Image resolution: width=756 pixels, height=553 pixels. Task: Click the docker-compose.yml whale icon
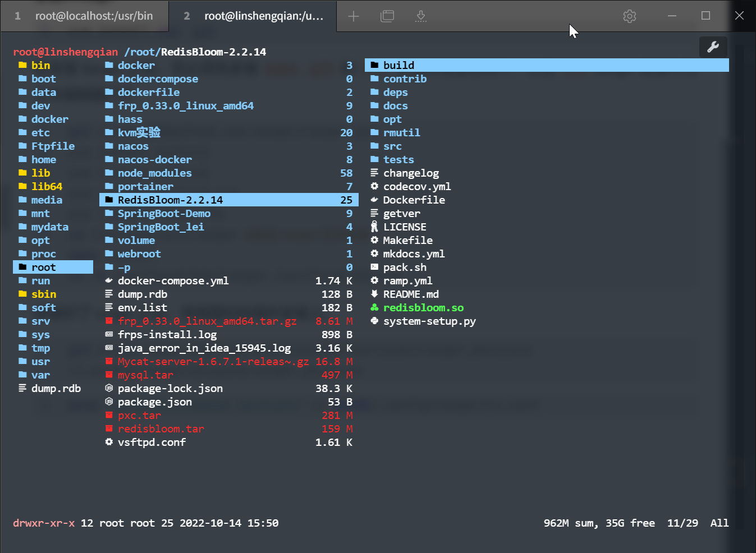point(109,280)
